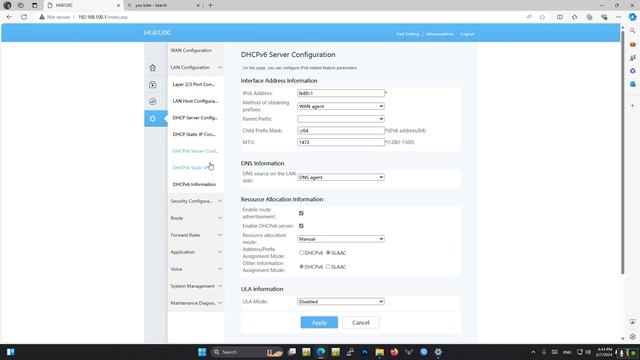640x360 pixels.
Task: Select SLAAC for Other Information Assignment Mode
Action: [328, 267]
